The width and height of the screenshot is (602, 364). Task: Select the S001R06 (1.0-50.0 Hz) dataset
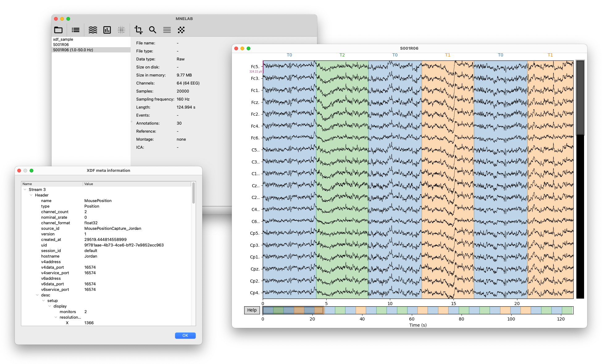click(73, 50)
